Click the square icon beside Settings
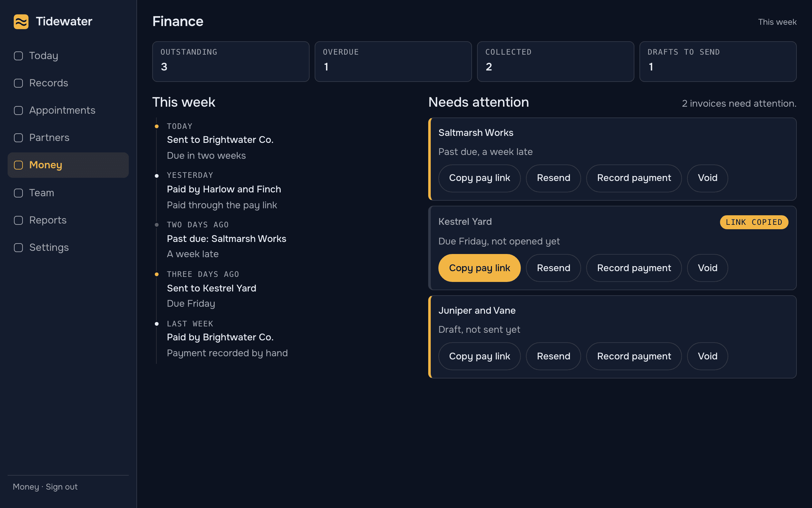 pyautogui.click(x=18, y=248)
